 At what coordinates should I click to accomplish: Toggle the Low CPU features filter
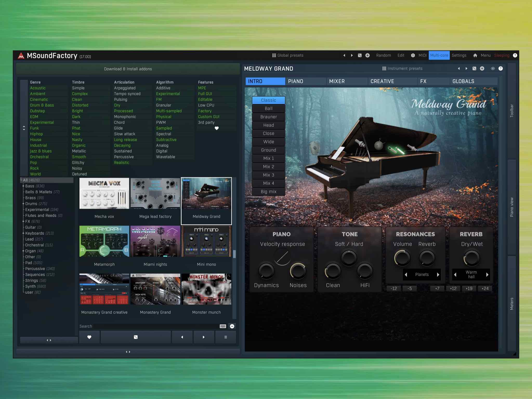tap(206, 105)
